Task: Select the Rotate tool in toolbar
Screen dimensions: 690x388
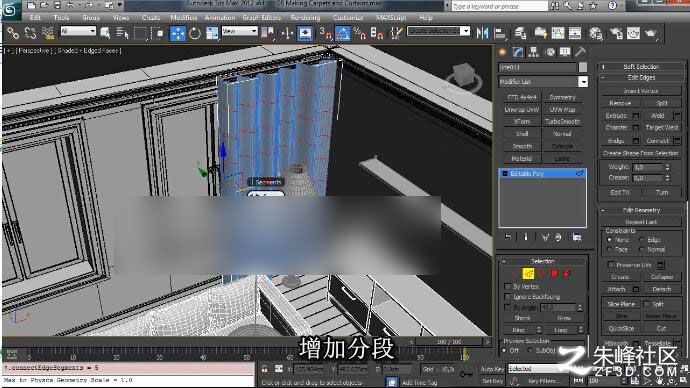Action: [x=195, y=33]
